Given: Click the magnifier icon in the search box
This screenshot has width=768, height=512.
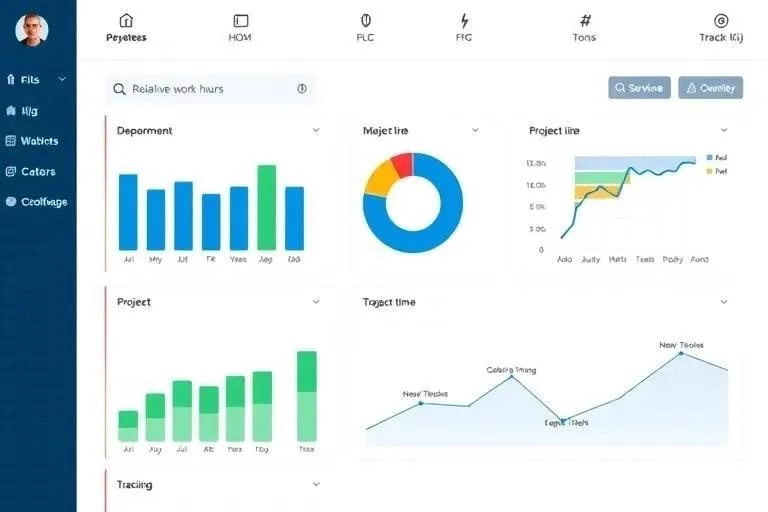Looking at the screenshot, I should click(x=119, y=89).
